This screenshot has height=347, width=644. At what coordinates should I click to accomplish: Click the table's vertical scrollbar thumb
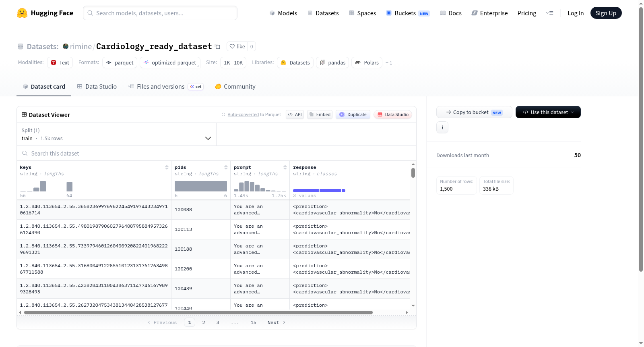(413, 172)
